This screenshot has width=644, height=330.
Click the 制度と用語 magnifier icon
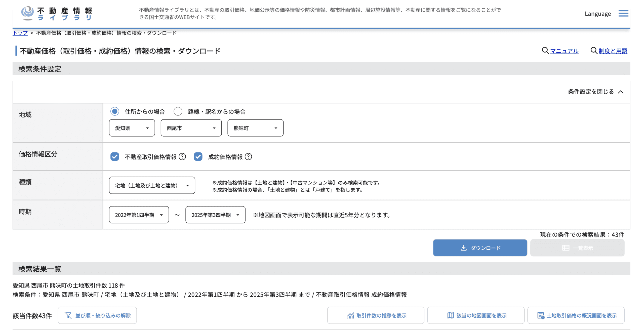pos(594,51)
